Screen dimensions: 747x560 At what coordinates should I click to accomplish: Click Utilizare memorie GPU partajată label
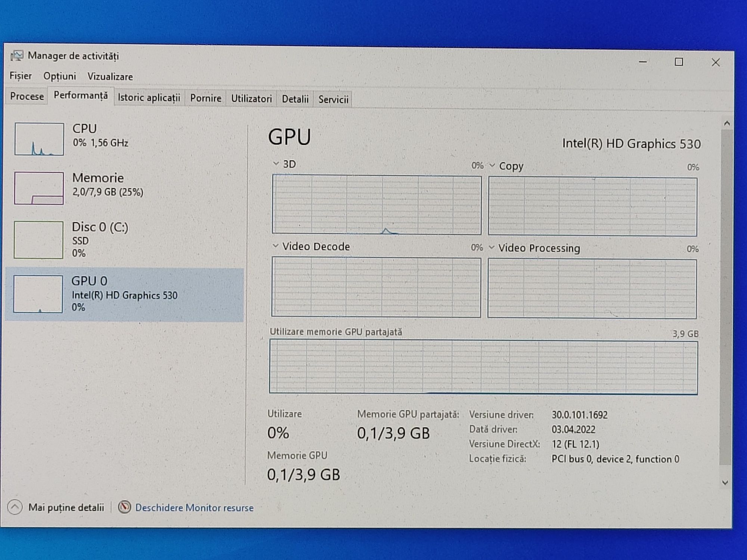[x=336, y=332]
